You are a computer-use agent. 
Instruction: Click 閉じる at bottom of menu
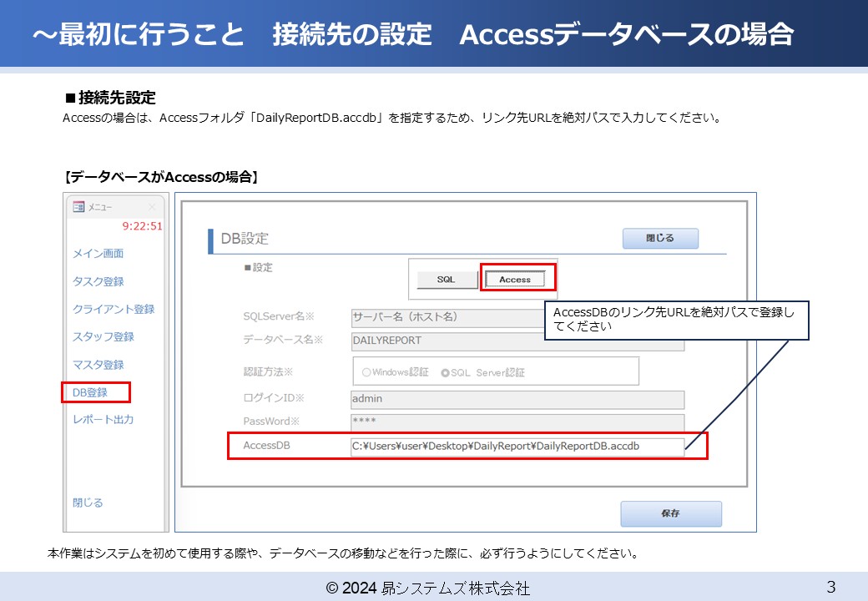click(88, 503)
